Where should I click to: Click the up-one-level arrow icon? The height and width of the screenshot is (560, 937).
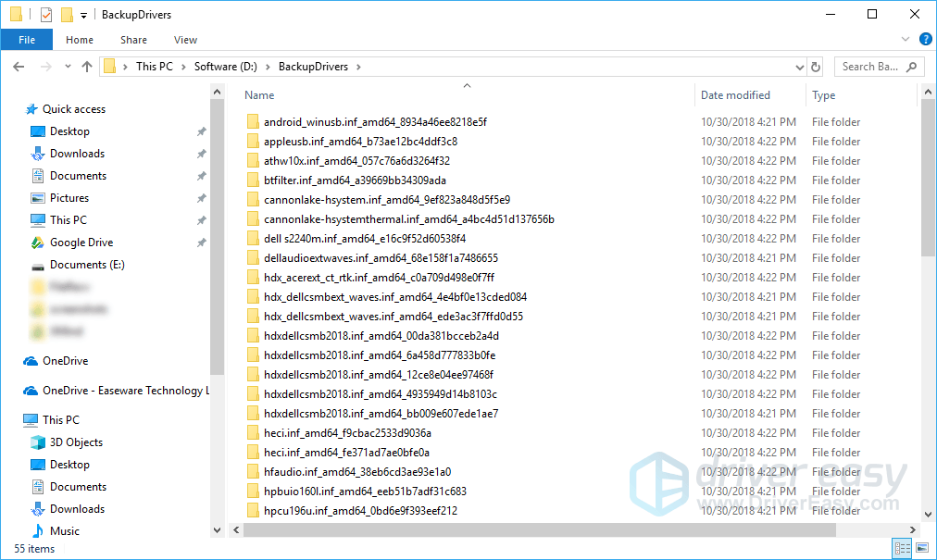pyautogui.click(x=87, y=66)
